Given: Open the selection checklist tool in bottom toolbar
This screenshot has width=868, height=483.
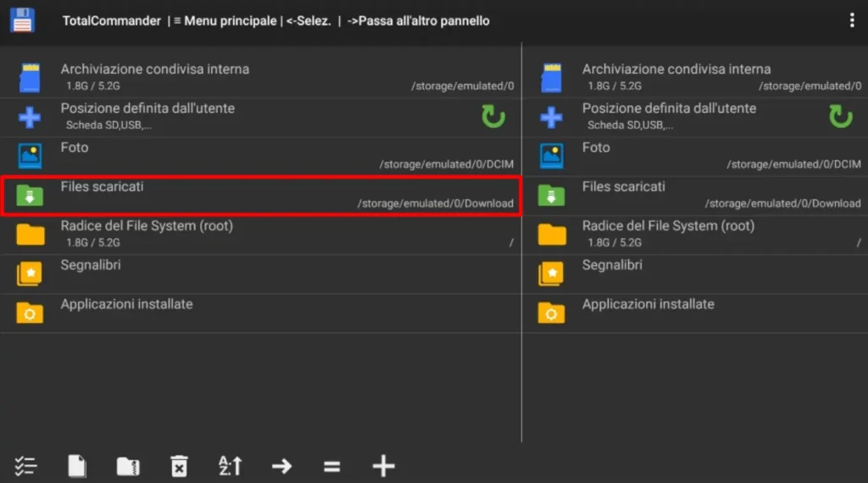Looking at the screenshot, I should tap(25, 466).
